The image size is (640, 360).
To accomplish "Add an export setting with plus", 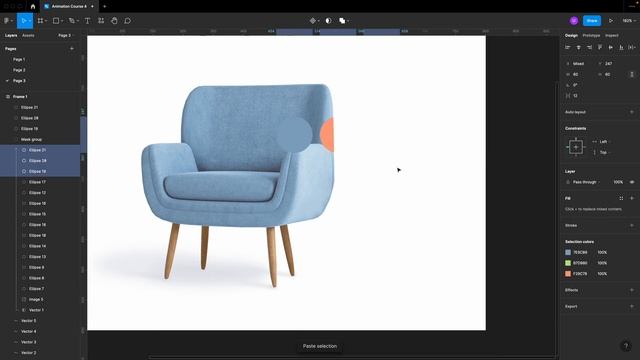I will point(632,306).
